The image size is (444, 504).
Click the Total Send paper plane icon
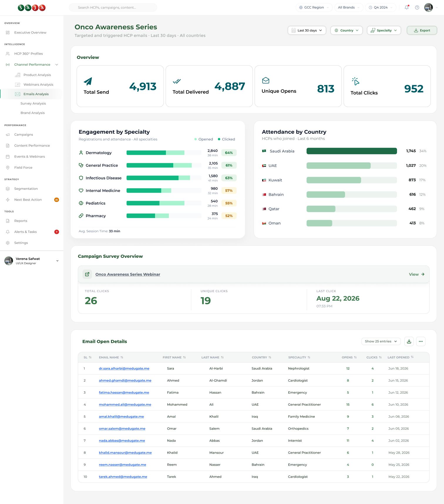tap(88, 81)
